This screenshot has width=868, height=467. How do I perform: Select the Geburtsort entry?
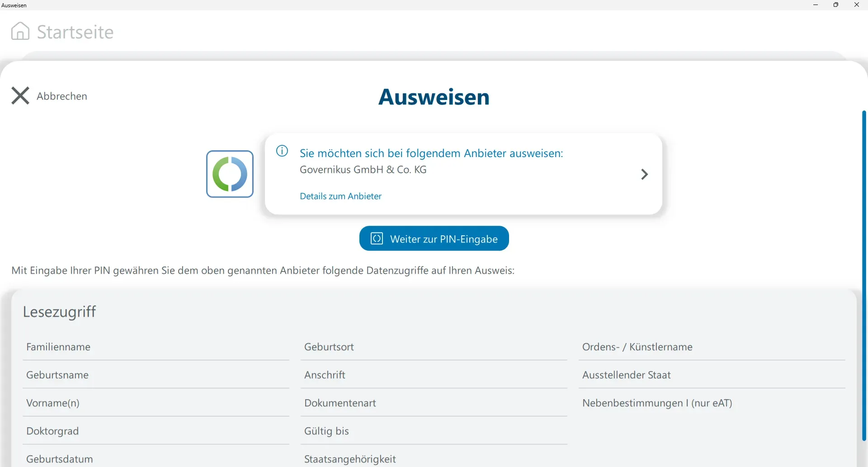coord(329,347)
